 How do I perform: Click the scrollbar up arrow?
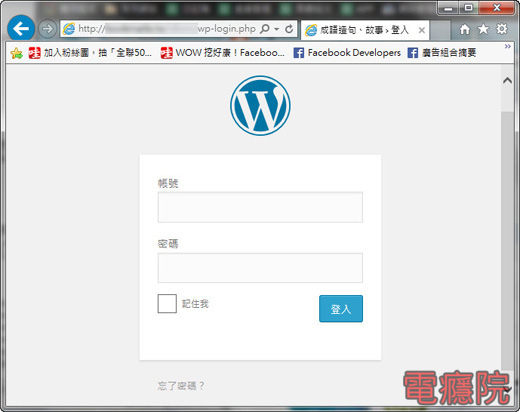click(x=507, y=80)
